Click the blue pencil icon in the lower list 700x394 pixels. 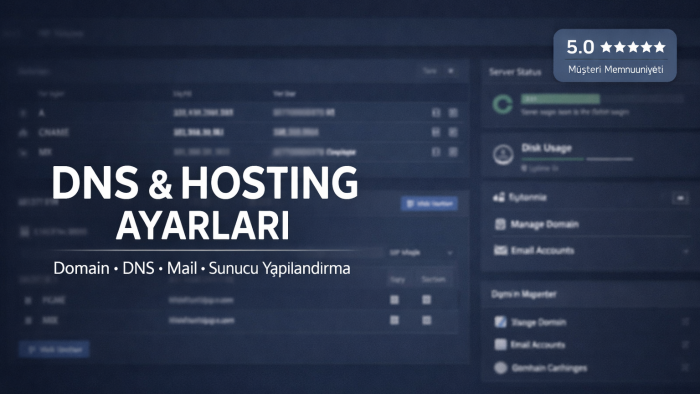(500, 322)
